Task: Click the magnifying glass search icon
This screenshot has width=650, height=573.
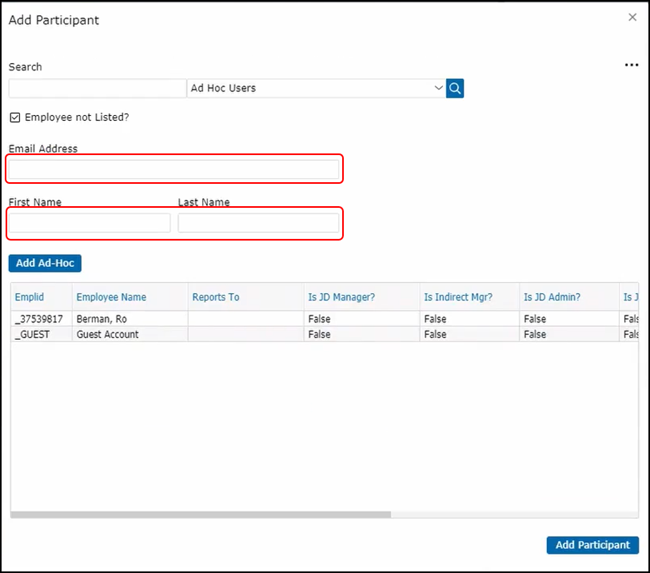Action: [455, 88]
